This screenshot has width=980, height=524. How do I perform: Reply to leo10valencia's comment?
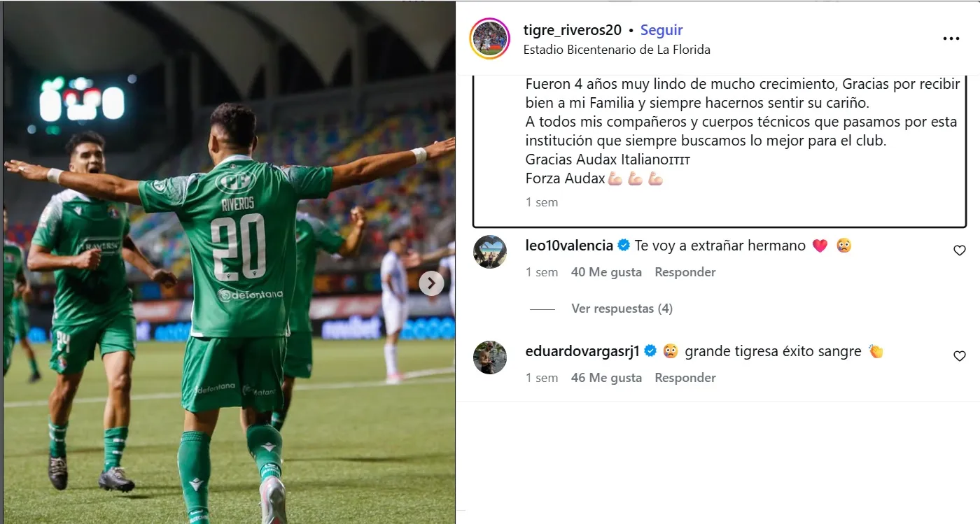tap(685, 272)
